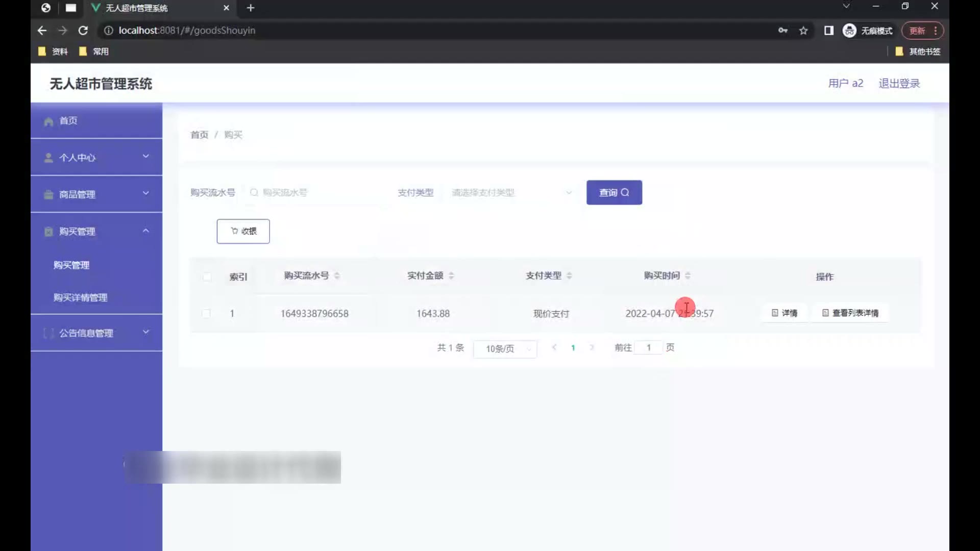Bookmark page with star icon
This screenshot has height=551, width=980.
tap(803, 31)
